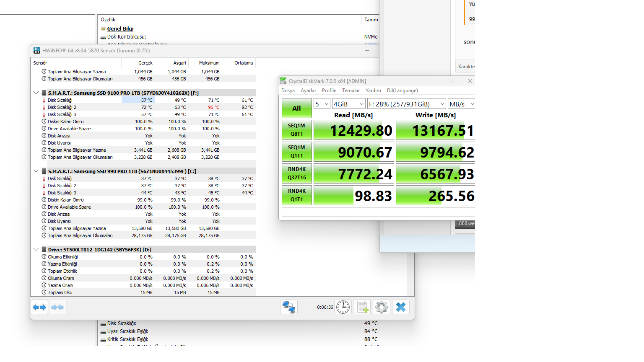Click SEQ1M Q1T1 read result 9070.67
This screenshot has width=644, height=362.
354,152
